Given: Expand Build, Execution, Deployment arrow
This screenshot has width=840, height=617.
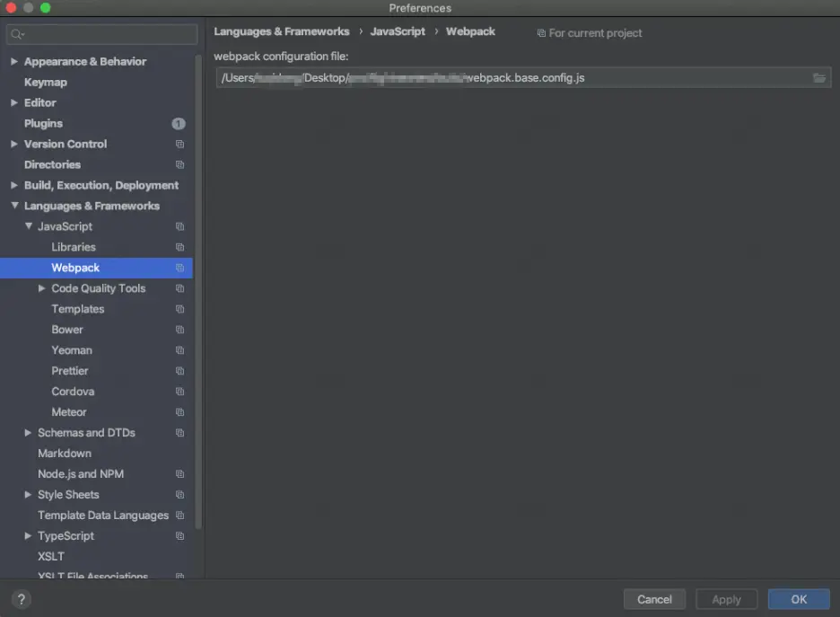Looking at the screenshot, I should [14, 186].
